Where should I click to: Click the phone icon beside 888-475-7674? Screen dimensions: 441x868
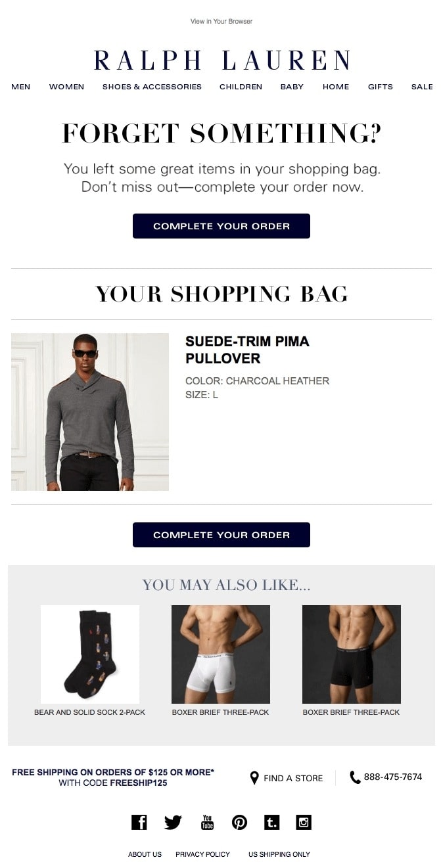tap(355, 777)
